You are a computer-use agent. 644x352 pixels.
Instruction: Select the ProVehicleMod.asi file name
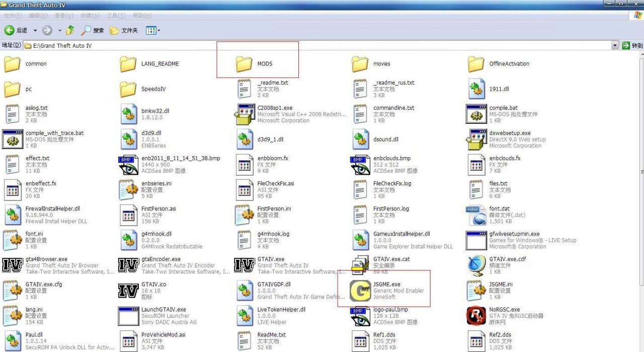(164, 334)
